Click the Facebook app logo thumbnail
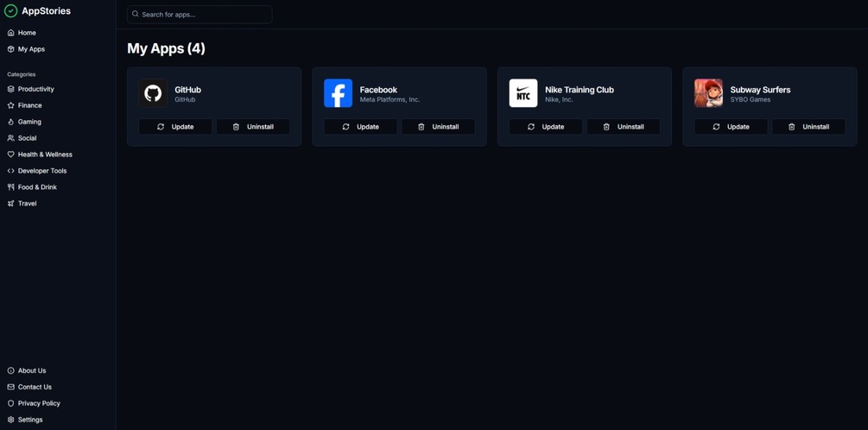The height and width of the screenshot is (430, 868). click(339, 93)
